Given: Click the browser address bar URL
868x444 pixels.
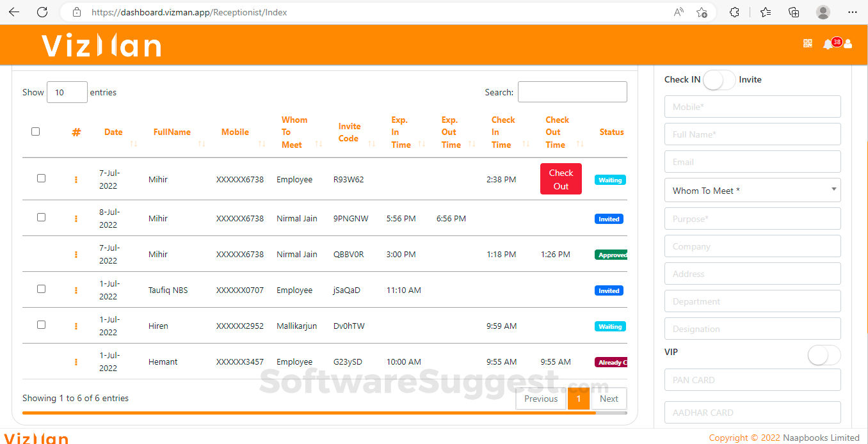Looking at the screenshot, I should pyautogui.click(x=189, y=12).
